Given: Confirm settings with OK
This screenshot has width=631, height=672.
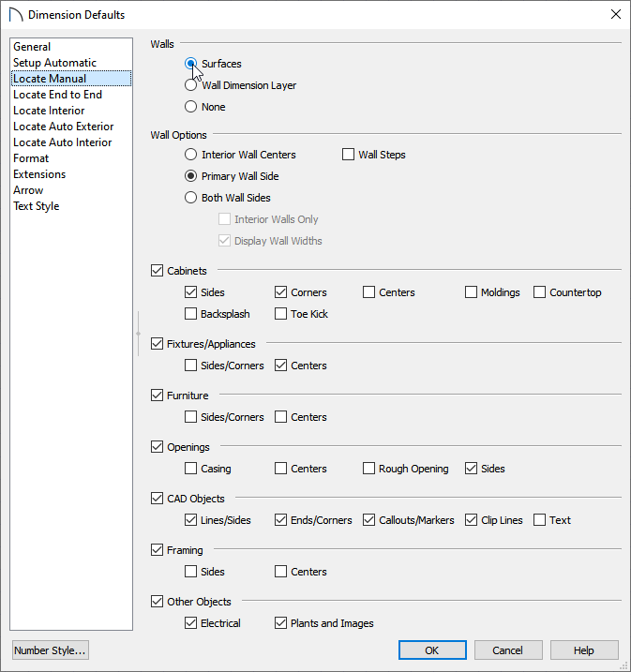Looking at the screenshot, I should 432,650.
